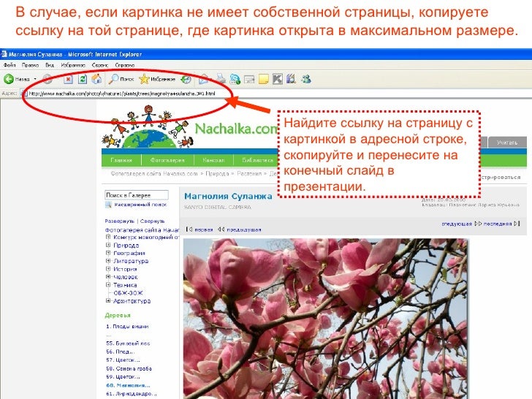The width and height of the screenshot is (532, 399).
Task: Click Природа in the breadcrumb trail
Action: click(217, 173)
